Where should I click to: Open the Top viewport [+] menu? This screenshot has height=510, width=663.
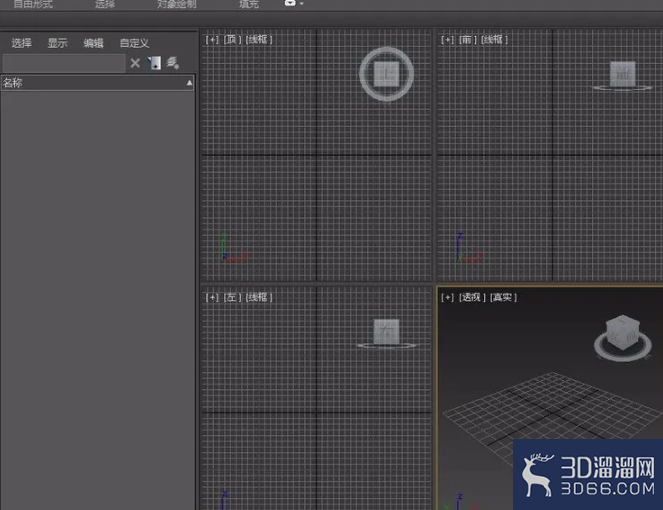pos(212,40)
